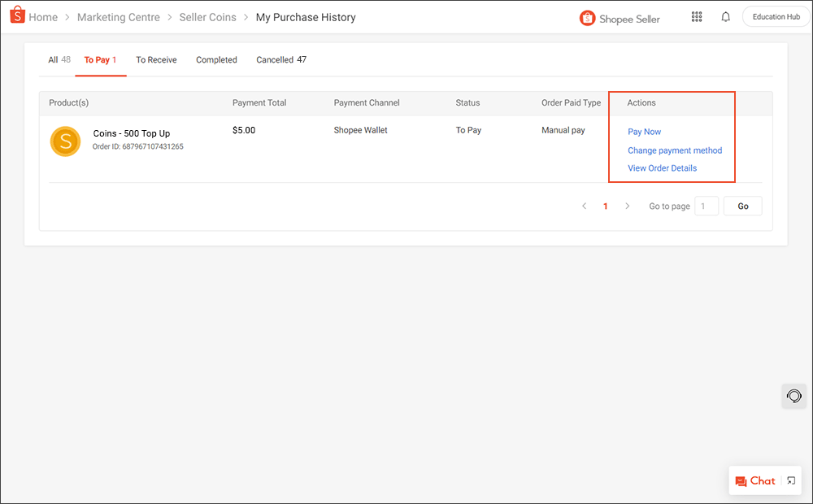
Task: Click the feedback bubble on the right edge
Action: pos(793,396)
